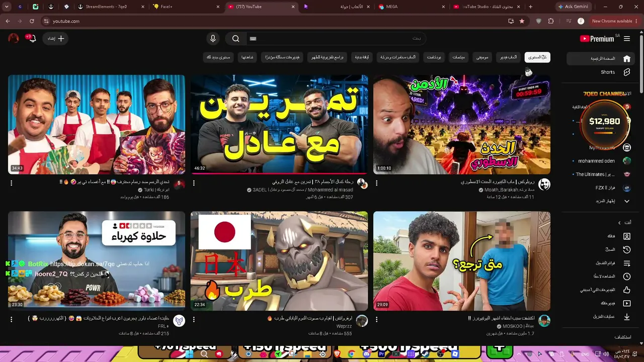Select the mixes (ميكسات) filter chip
The image size is (644, 362).
(458, 57)
